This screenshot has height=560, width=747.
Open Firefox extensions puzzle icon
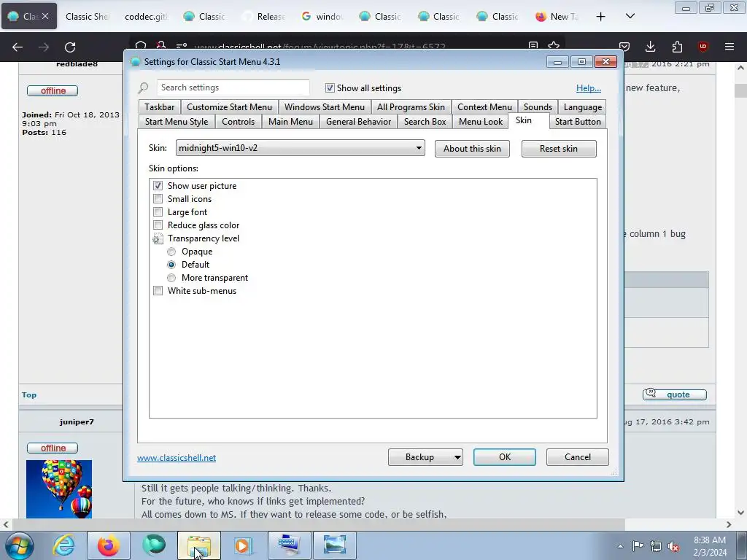pyautogui.click(x=677, y=47)
